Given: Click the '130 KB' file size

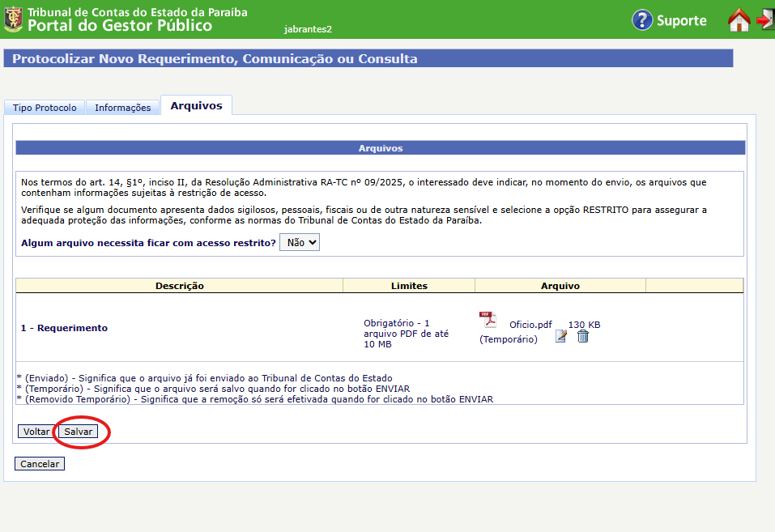Looking at the screenshot, I should 584,325.
